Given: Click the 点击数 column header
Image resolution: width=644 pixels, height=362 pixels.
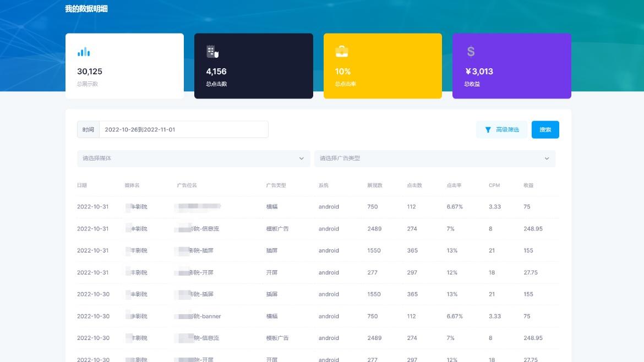Looking at the screenshot, I should tap(414, 185).
